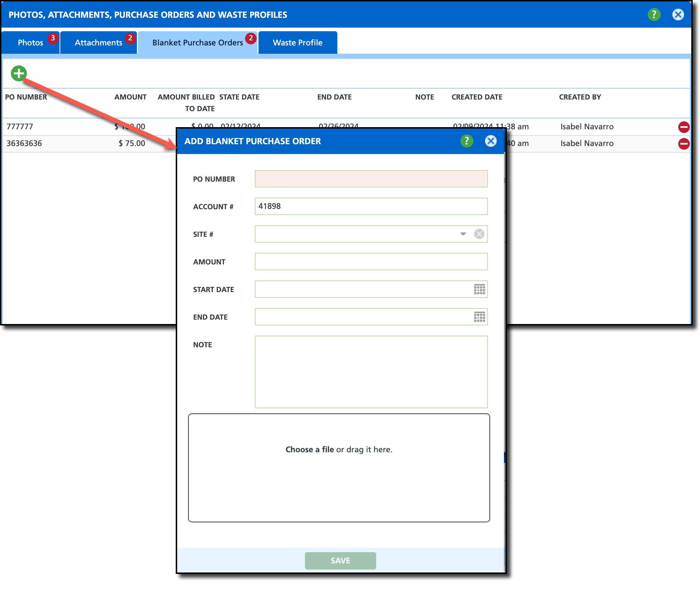Select the Waste Profile tab
This screenshot has height=595, width=700.
point(297,42)
